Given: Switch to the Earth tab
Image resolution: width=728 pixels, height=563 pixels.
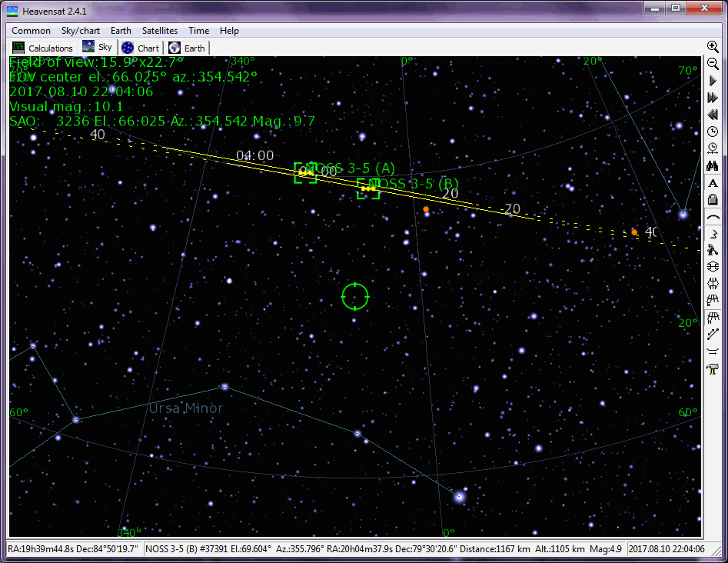Looking at the screenshot, I should [x=188, y=48].
